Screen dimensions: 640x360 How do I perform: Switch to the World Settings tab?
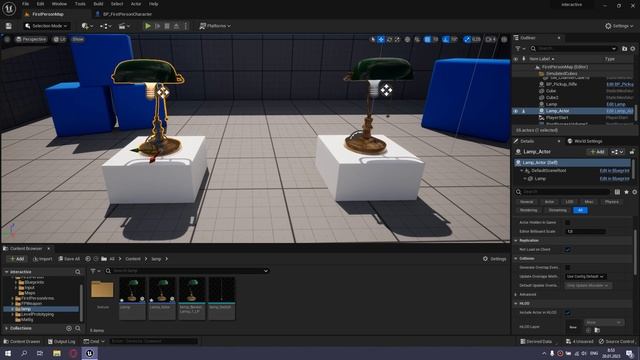coord(585,141)
